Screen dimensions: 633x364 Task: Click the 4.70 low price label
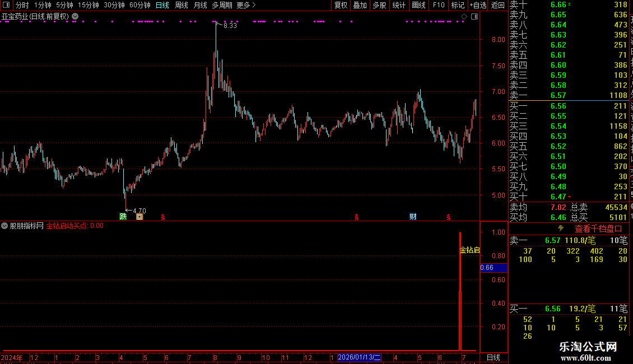tap(139, 211)
